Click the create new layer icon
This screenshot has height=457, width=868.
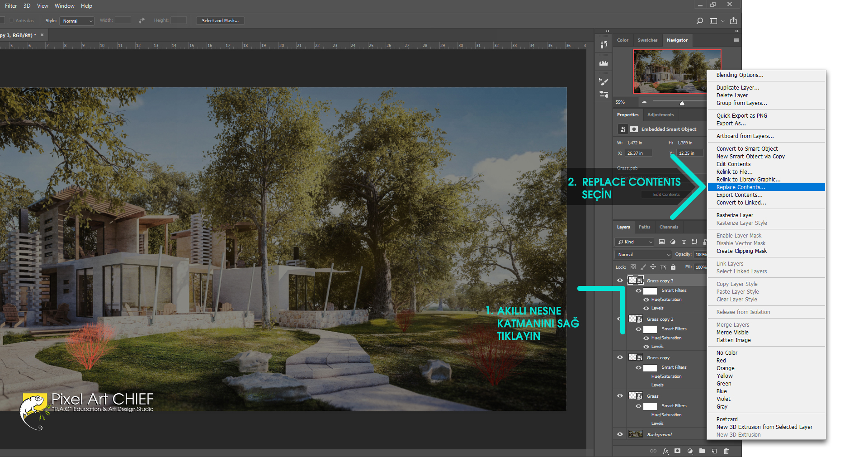click(714, 451)
